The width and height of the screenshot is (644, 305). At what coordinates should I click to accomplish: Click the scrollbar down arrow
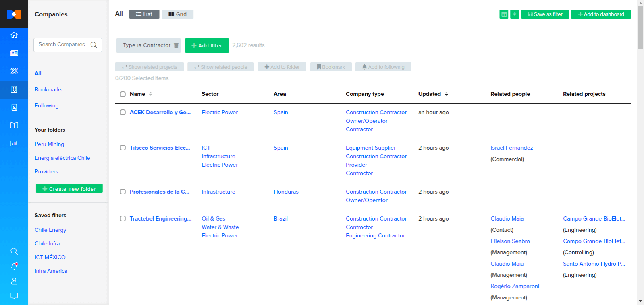[x=640, y=301]
